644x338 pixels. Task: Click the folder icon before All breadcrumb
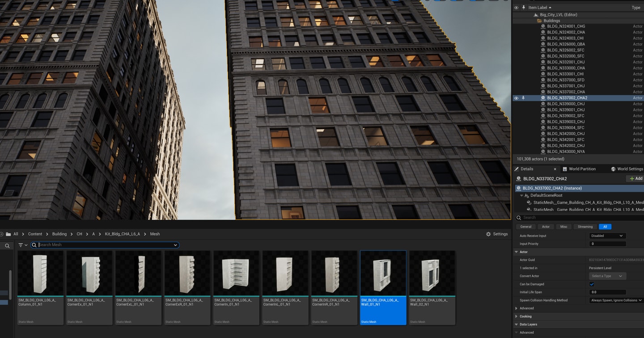[8, 234]
